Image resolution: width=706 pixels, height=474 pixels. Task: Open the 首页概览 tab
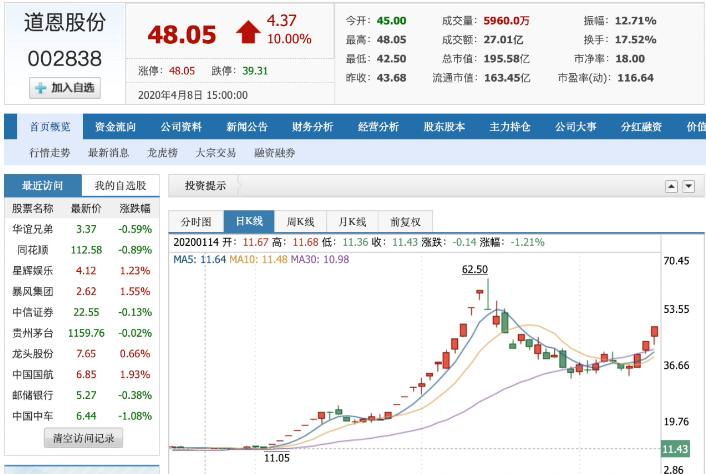click(x=50, y=126)
